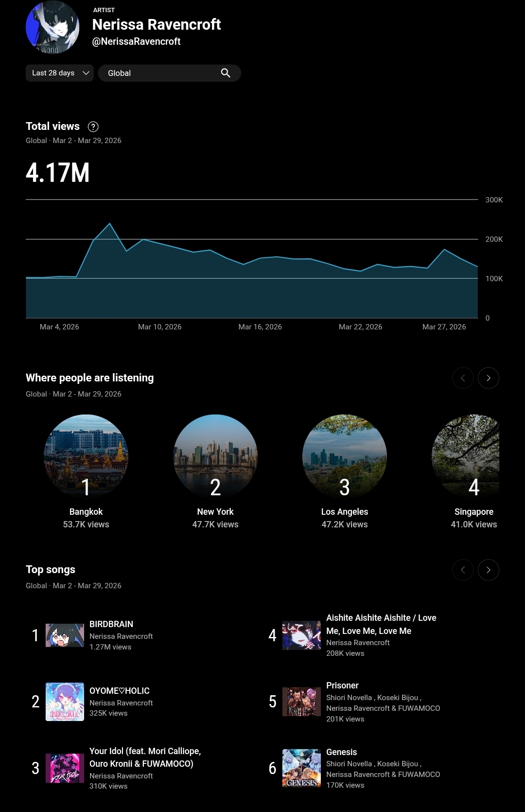Open Aishite Aishite Aishite / Love Me title
525x812 pixels.
click(x=381, y=624)
